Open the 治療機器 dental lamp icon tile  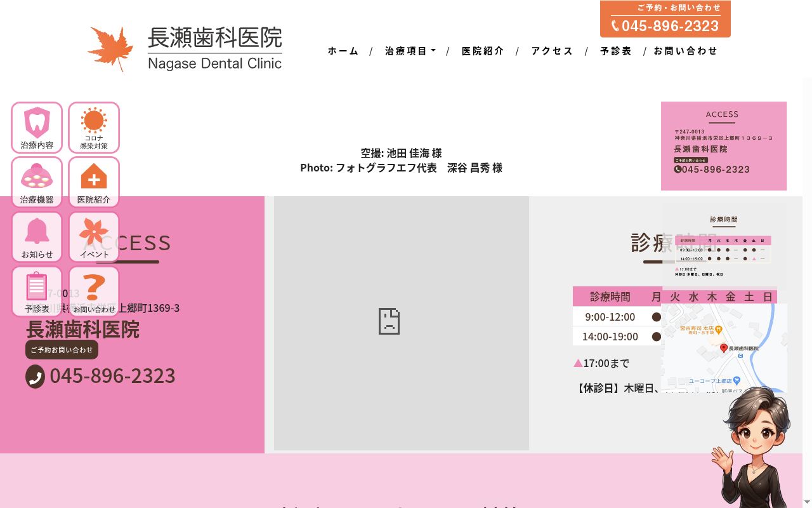(x=37, y=182)
